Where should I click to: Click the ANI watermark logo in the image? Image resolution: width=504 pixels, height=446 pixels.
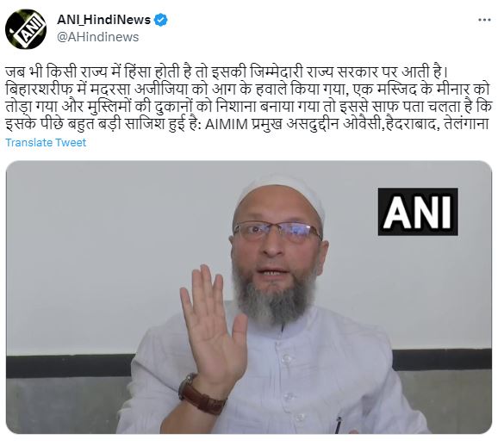pyautogui.click(x=418, y=212)
